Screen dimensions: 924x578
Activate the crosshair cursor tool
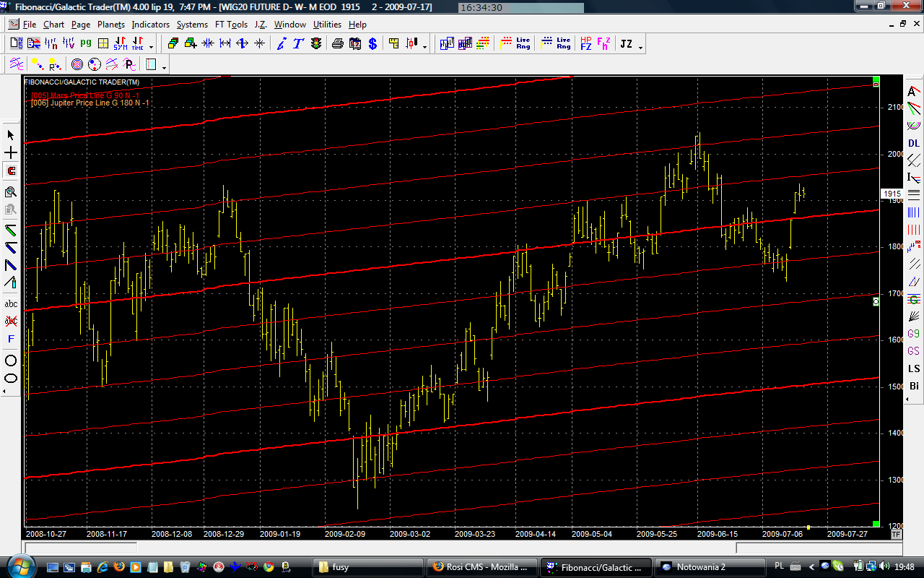click(x=11, y=153)
